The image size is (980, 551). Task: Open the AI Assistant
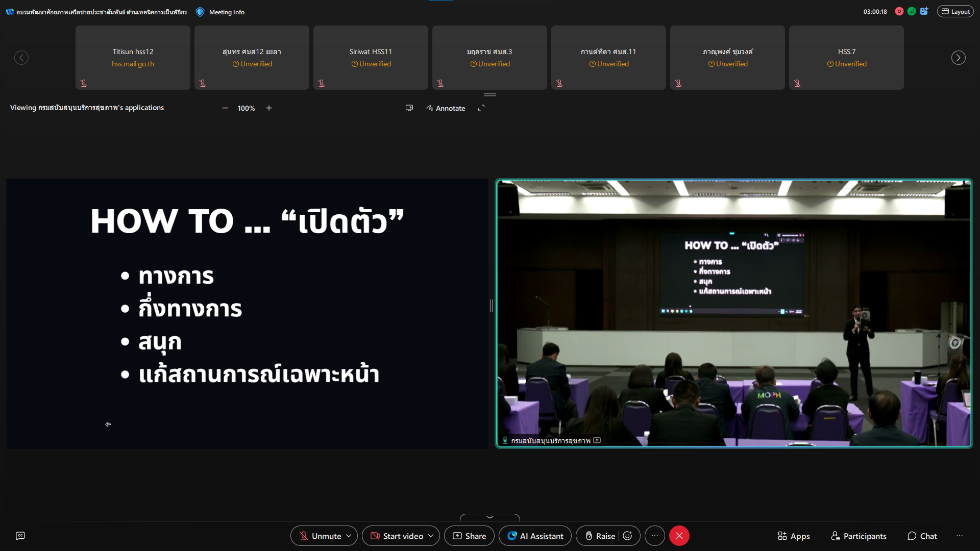tap(535, 536)
